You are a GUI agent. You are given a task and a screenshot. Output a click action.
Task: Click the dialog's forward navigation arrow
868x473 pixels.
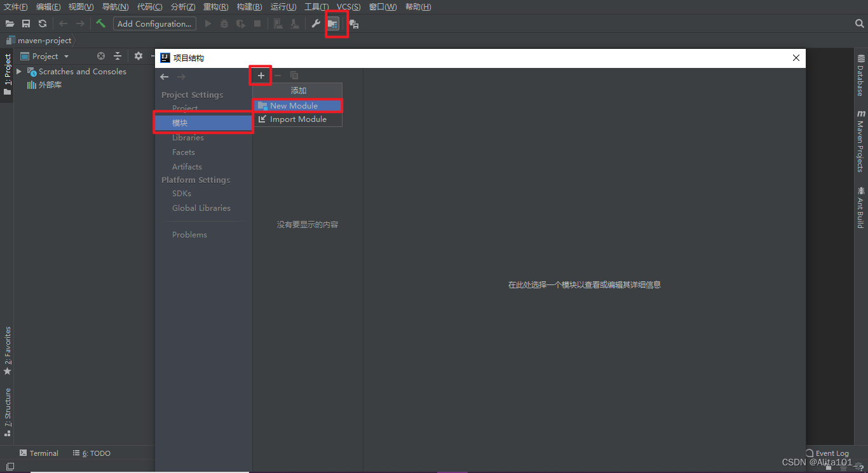[181, 77]
